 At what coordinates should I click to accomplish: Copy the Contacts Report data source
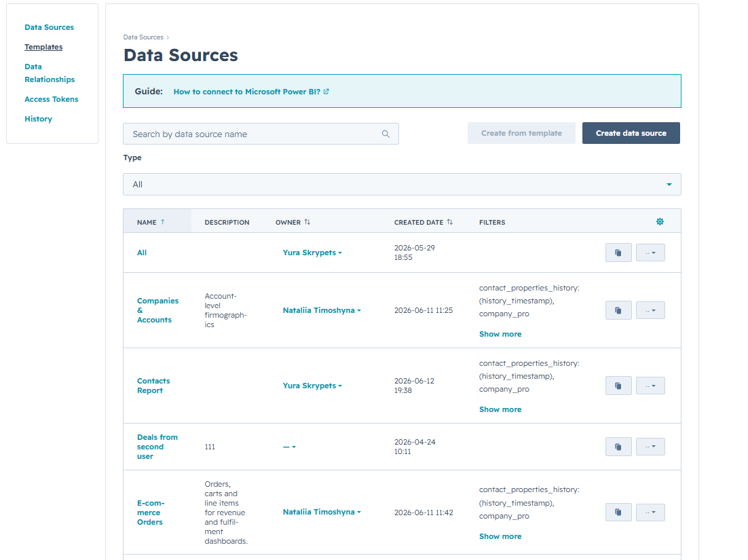618,386
